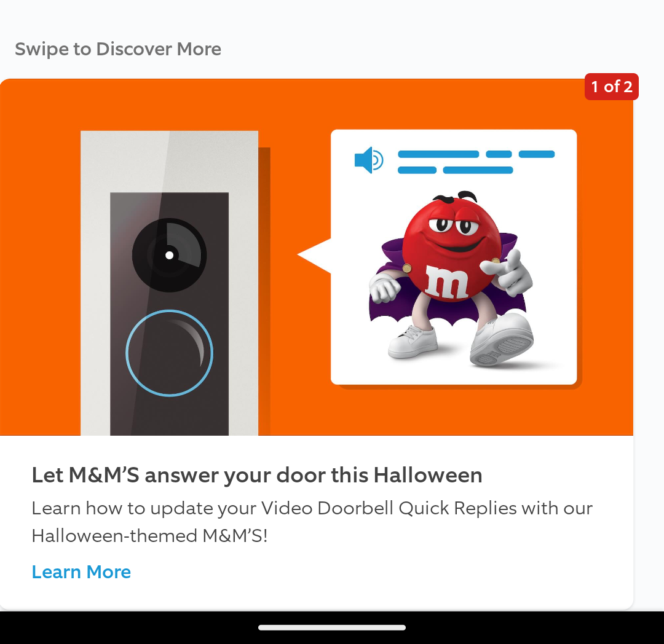Click the white speech bubble pointer arrow
Image resolution: width=664 pixels, height=644 pixels.
tap(314, 255)
